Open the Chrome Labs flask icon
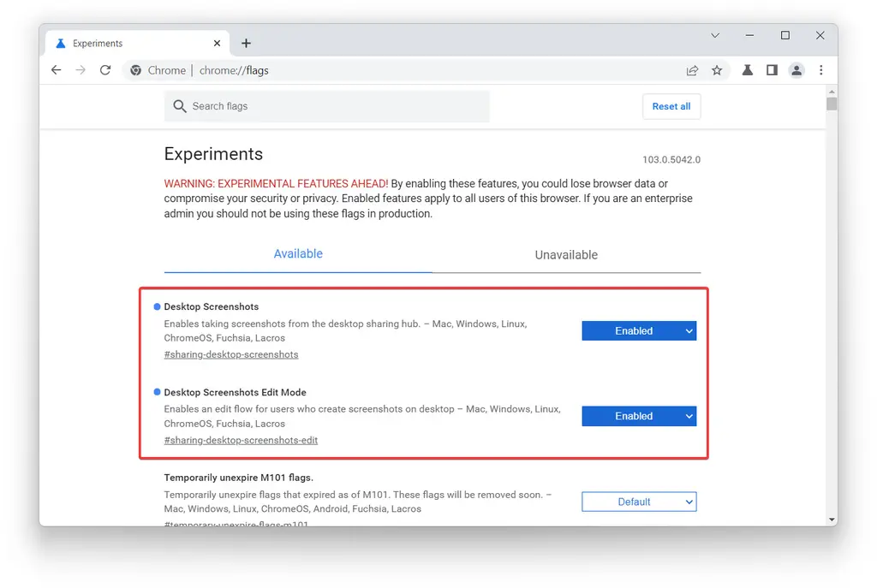This screenshot has width=877, height=588. 747,70
